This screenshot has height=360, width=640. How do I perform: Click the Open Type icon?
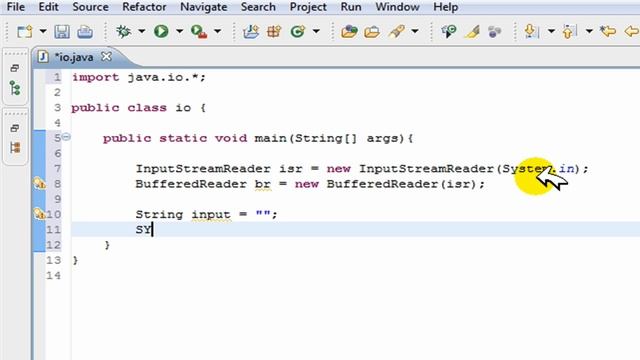349,31
